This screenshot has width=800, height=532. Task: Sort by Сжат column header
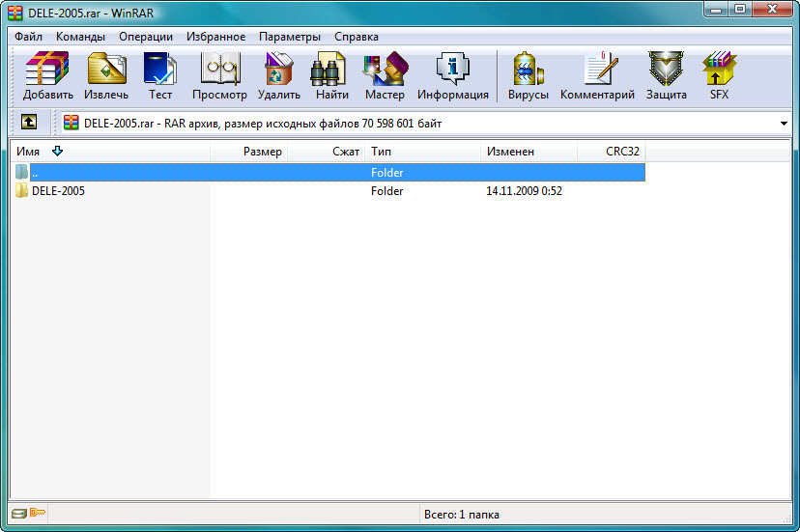[x=327, y=152]
